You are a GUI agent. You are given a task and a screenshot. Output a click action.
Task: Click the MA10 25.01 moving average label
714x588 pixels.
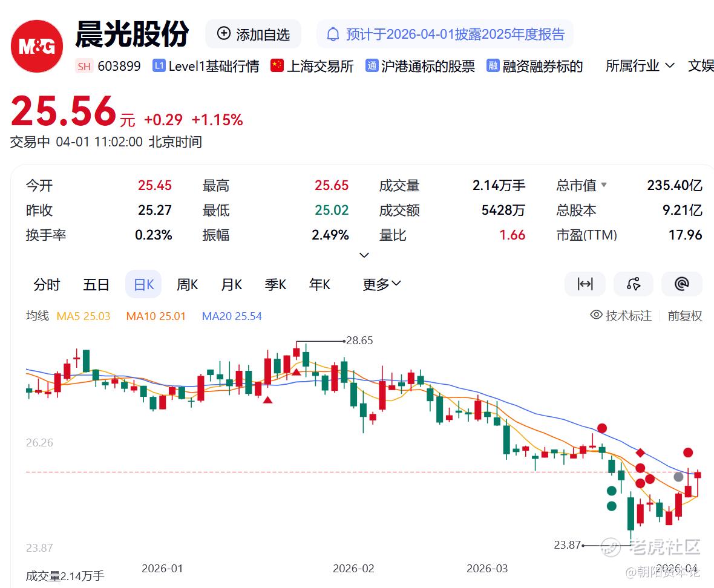(156, 316)
